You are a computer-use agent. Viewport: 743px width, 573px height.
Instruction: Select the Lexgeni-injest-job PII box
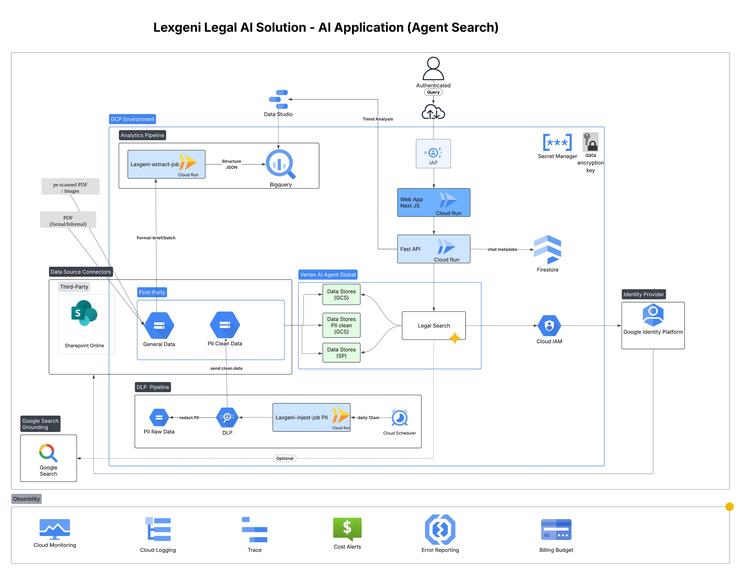311,418
